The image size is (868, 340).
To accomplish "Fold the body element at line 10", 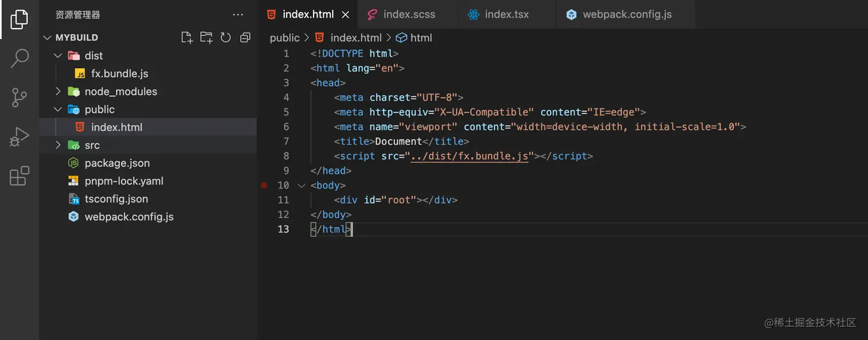I will (301, 185).
